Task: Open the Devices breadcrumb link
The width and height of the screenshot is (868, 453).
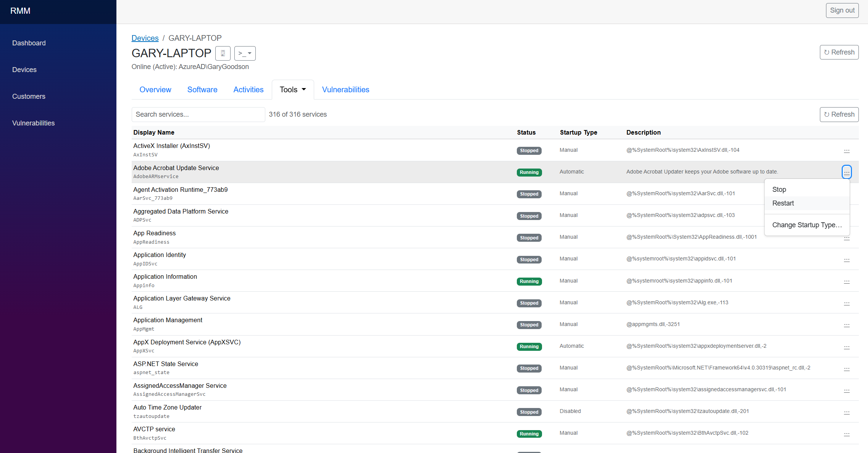Action: point(145,38)
